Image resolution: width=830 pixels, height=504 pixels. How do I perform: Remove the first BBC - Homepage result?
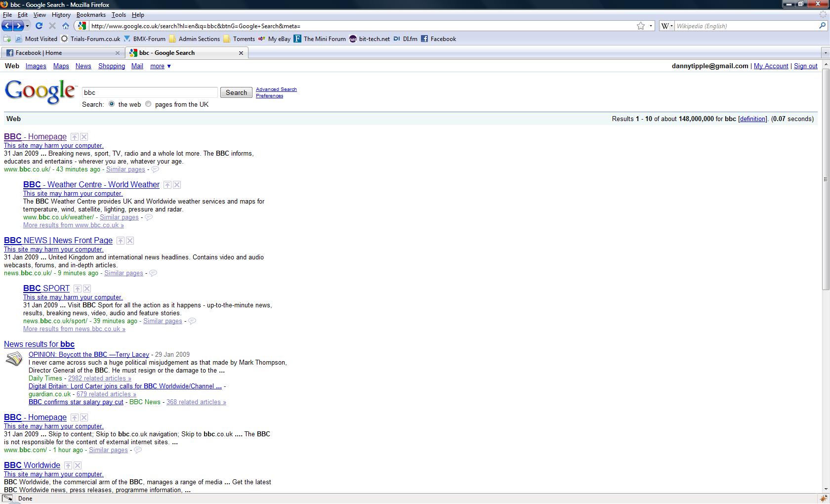(x=84, y=137)
